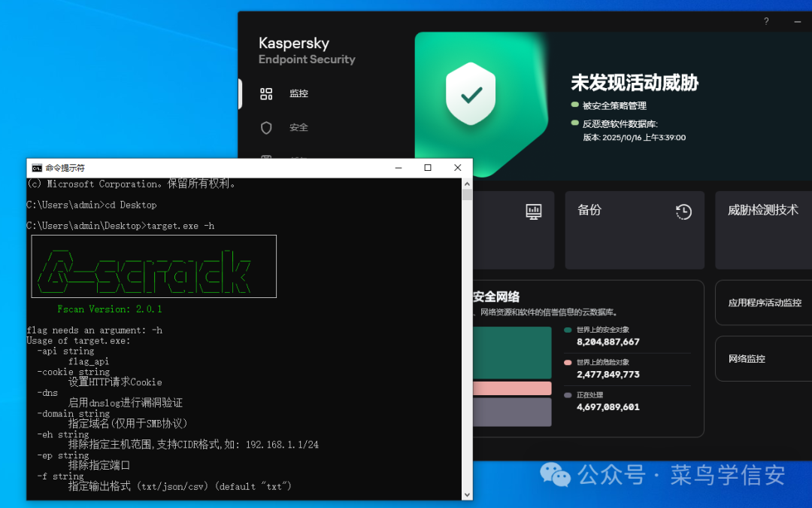Open the Monitoring grid icon in Kaspersky sidebar
This screenshot has height=508, width=812.
266,93
